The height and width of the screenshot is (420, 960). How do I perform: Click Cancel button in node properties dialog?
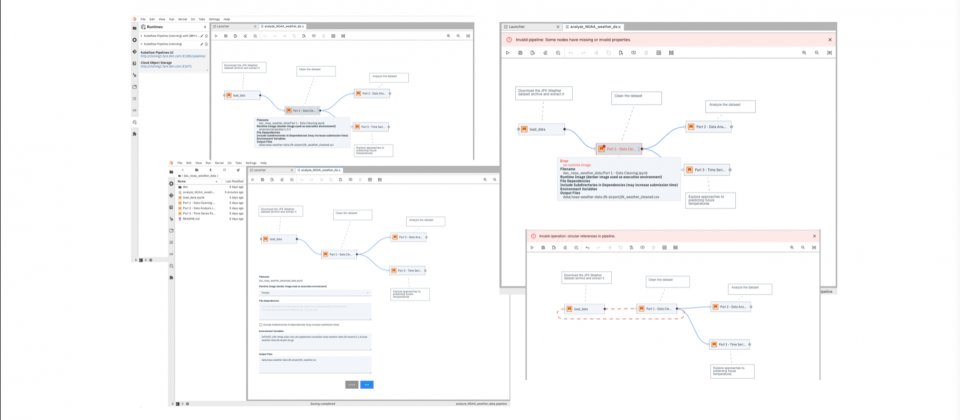click(351, 384)
